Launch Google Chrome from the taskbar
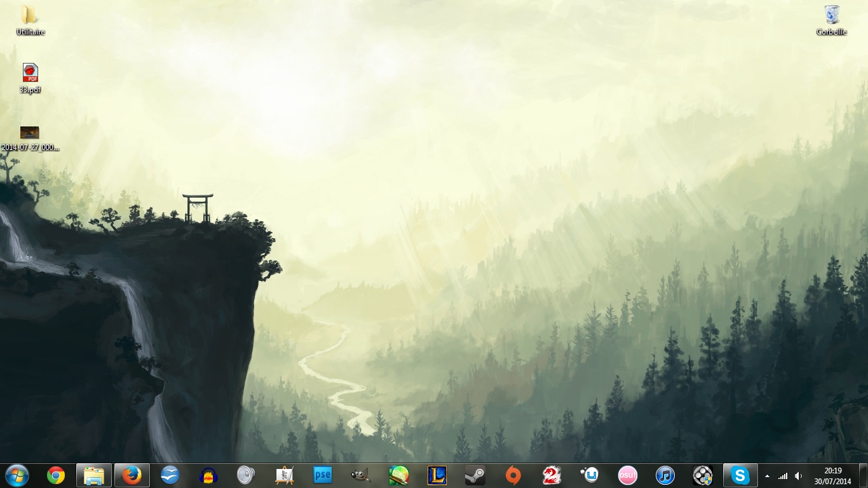868x488 pixels. coord(56,475)
